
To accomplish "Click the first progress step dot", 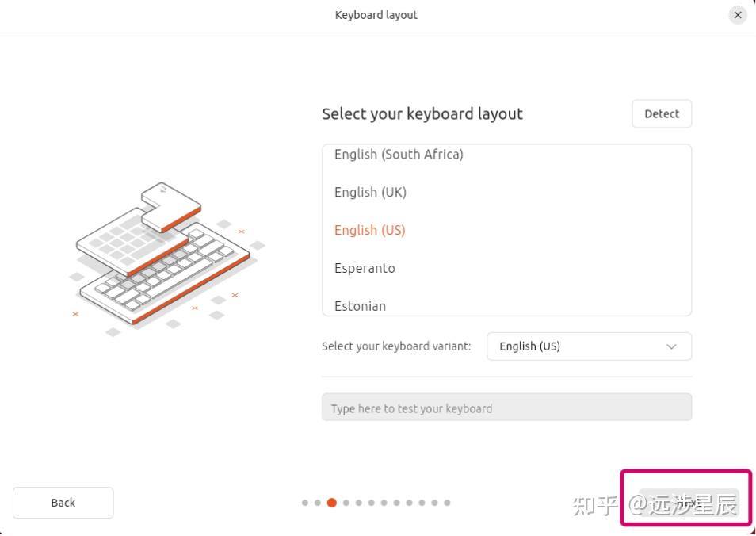I will 305,503.
